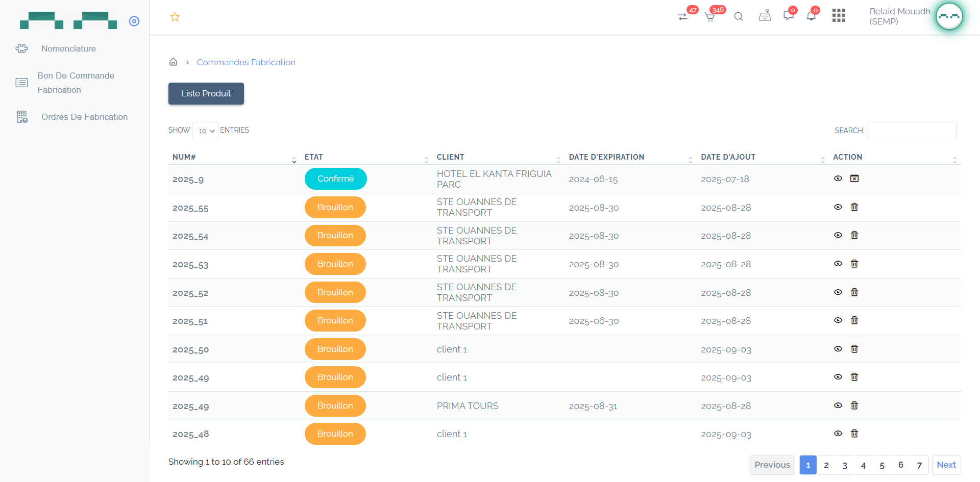The image size is (980, 482).
Task: Delete order 2025_51 with trash icon
Action: coord(854,320)
